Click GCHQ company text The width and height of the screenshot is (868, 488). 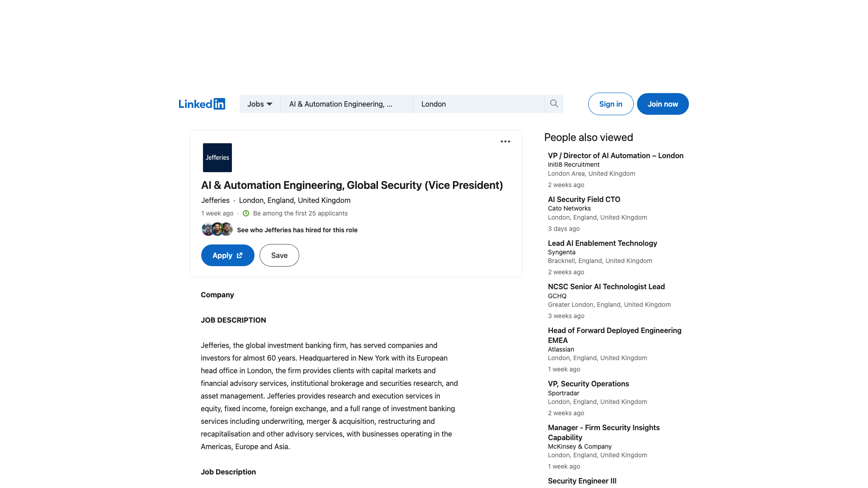coord(557,296)
